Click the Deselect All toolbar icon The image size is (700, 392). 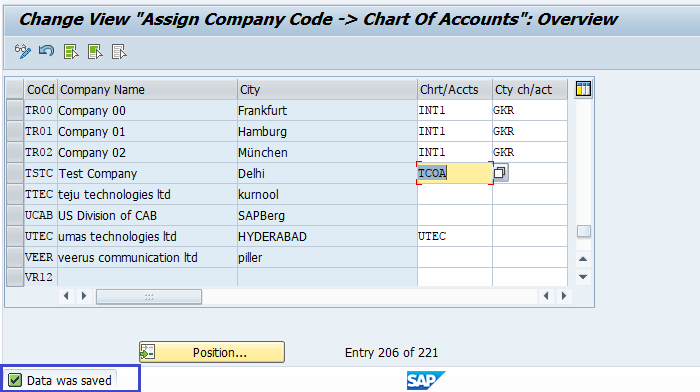coord(119,51)
